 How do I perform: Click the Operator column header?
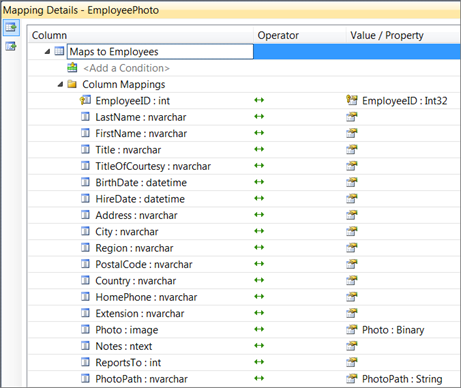pos(300,35)
